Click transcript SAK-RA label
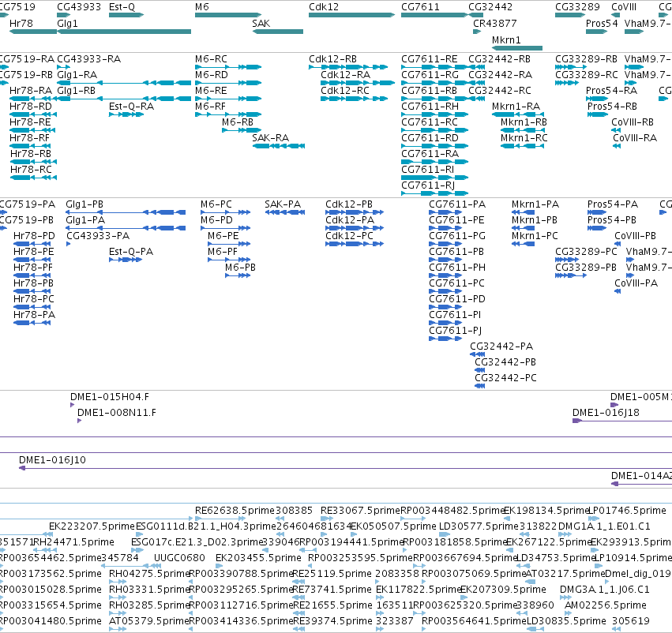The image size is (672, 633). click(270, 138)
